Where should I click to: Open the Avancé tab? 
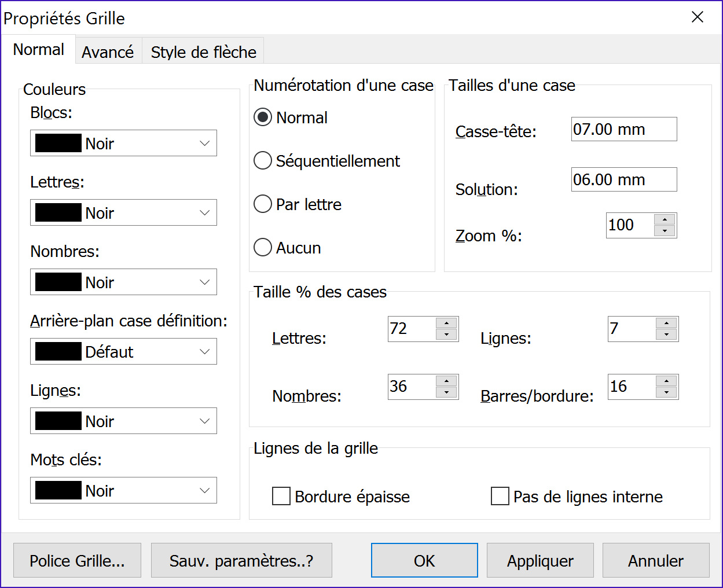click(x=108, y=52)
